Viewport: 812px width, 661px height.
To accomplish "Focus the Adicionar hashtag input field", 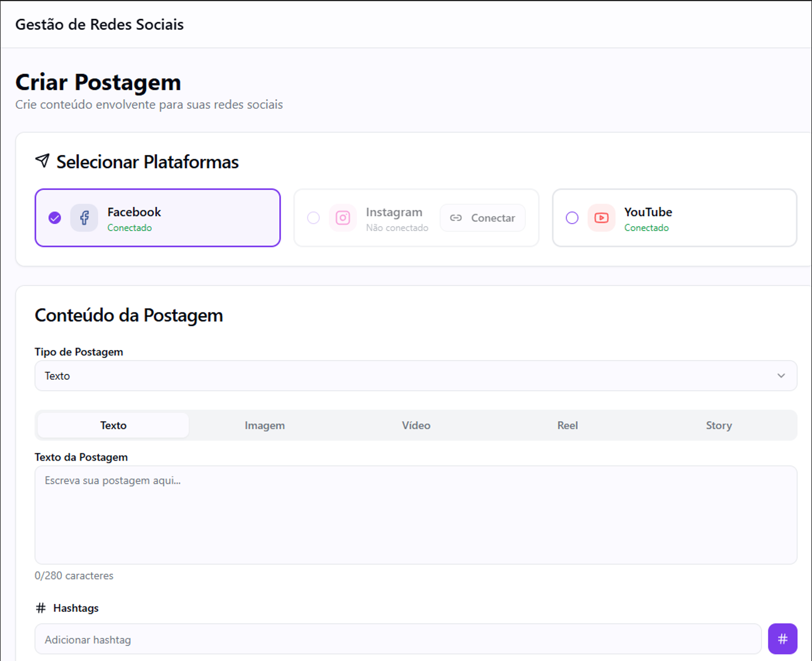I will coord(397,639).
